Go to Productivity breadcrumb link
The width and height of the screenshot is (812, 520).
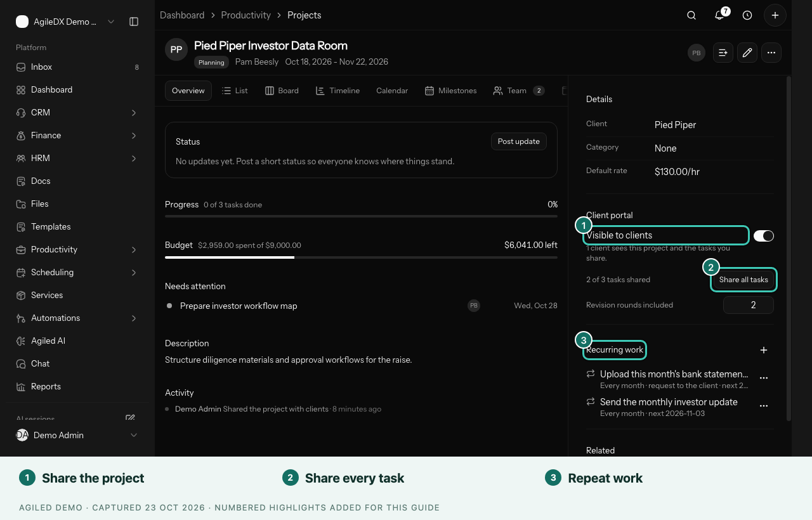[x=246, y=15]
